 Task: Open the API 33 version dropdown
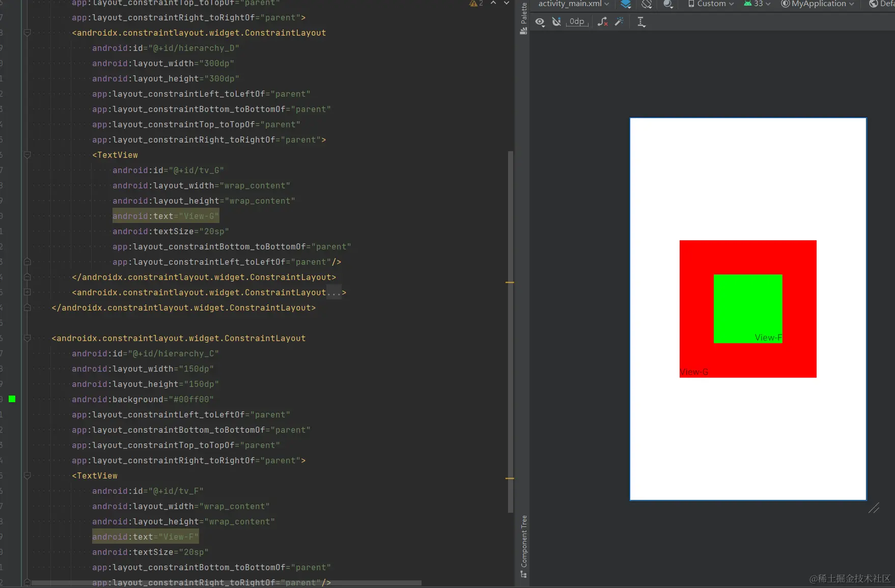pos(757,4)
